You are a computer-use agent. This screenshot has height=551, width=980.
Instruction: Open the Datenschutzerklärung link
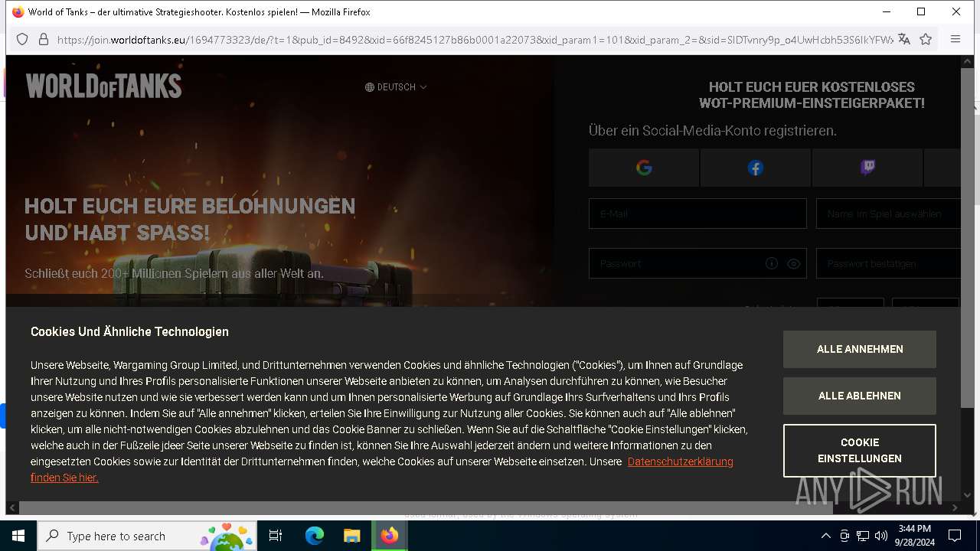(x=681, y=461)
